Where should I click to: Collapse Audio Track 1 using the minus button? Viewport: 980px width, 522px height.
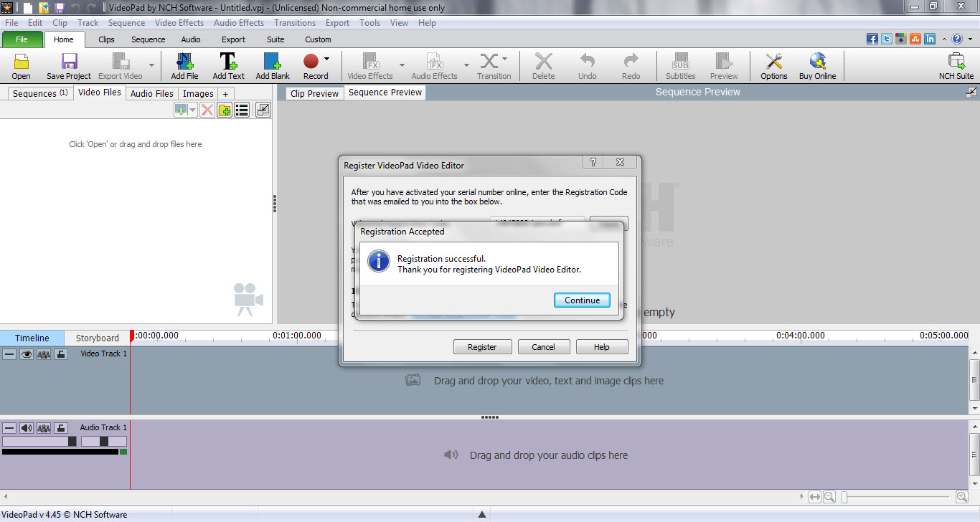9,428
